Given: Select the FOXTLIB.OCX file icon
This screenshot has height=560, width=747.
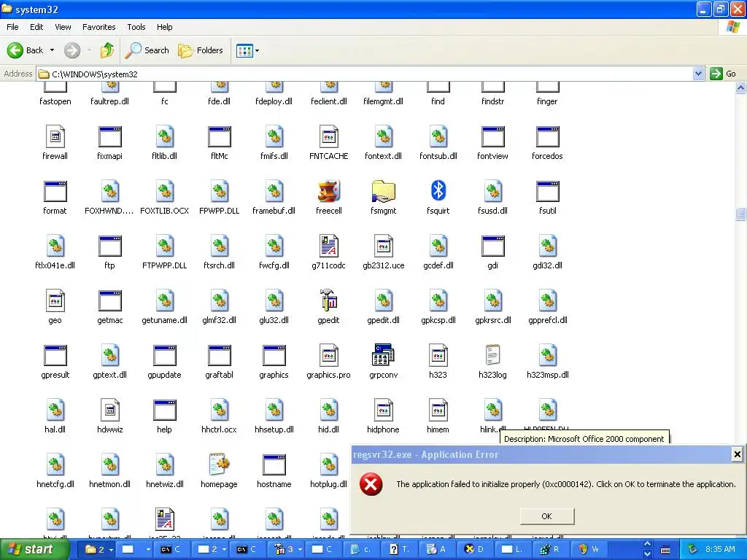Looking at the screenshot, I should click(165, 192).
